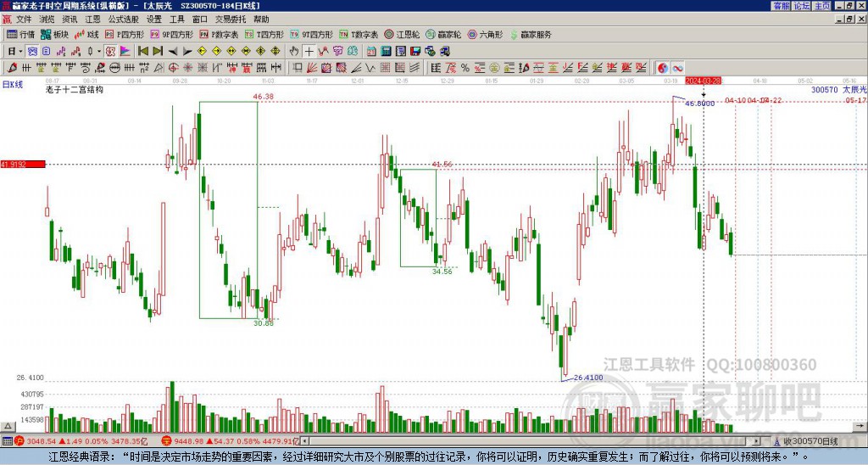Select the hand pan tool
This screenshot has width=868, height=465.
(x=294, y=52)
